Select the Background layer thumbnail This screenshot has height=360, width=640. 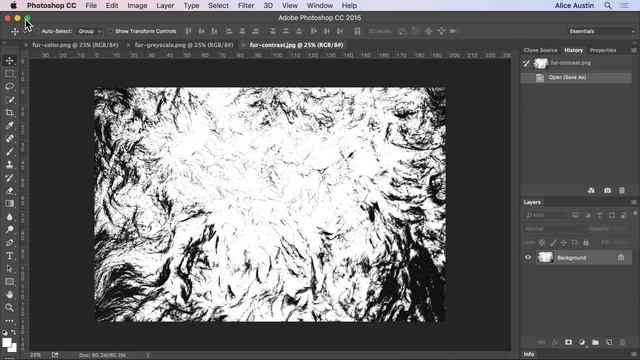(545, 257)
